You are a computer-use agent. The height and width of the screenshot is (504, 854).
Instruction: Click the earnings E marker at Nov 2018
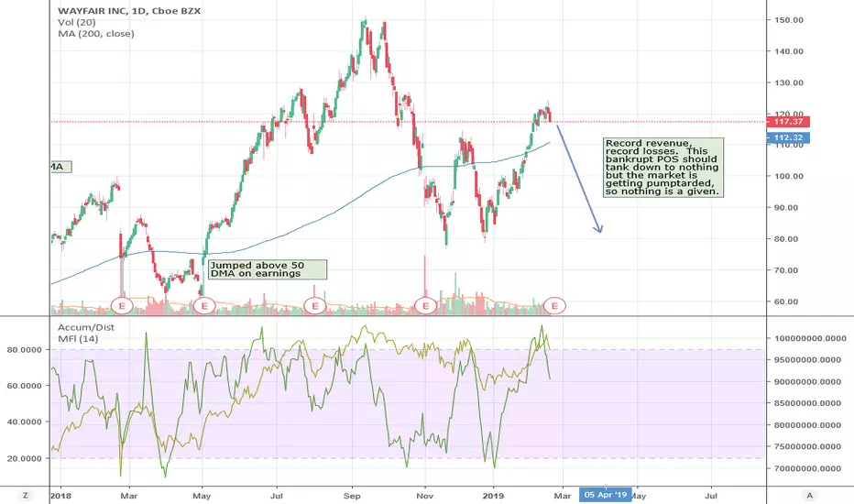coord(425,306)
